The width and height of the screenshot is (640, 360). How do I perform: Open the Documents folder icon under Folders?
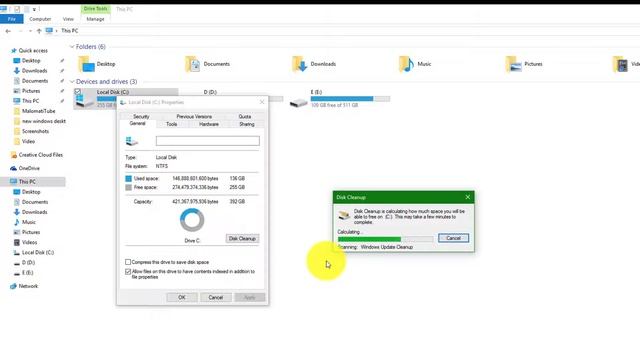tap(193, 64)
